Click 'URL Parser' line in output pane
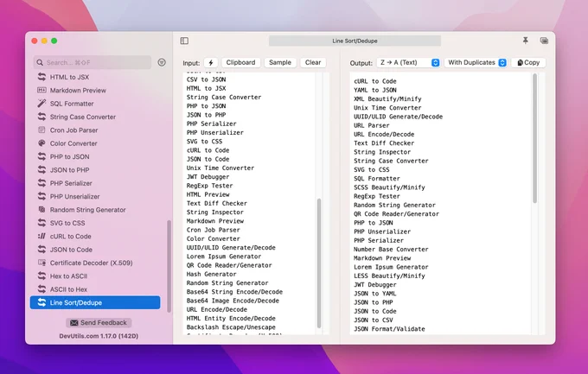Screen dimensions: 588x374 (x=372, y=125)
